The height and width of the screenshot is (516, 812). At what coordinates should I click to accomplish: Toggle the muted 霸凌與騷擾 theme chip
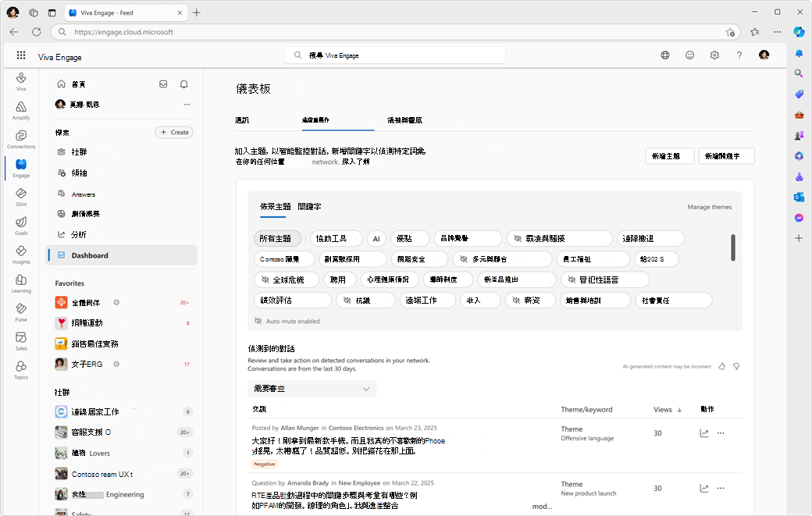[x=559, y=239]
